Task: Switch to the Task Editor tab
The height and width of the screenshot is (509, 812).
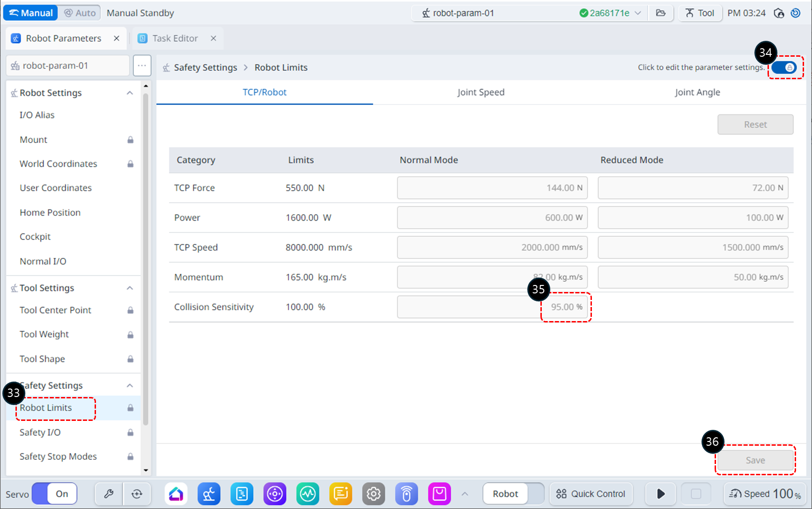Action: pos(175,38)
